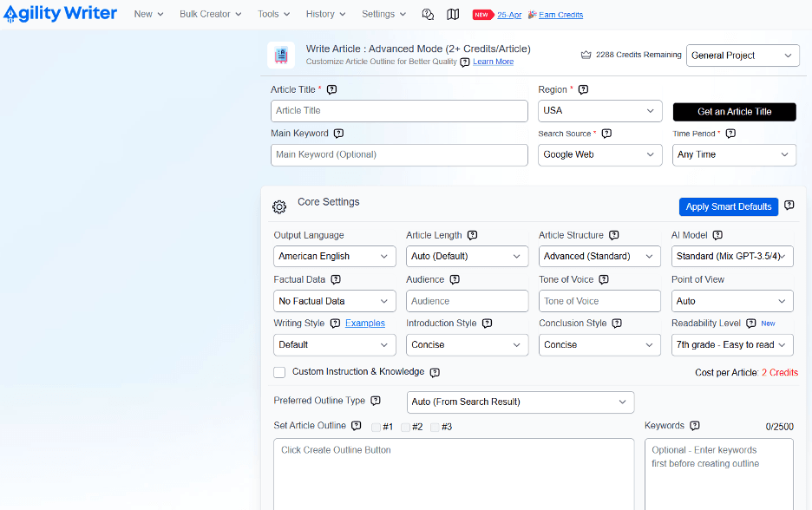Viewport: 812px width, 510px height.
Task: Click help icon next to Apply Smart Defaults
Action: (789, 206)
